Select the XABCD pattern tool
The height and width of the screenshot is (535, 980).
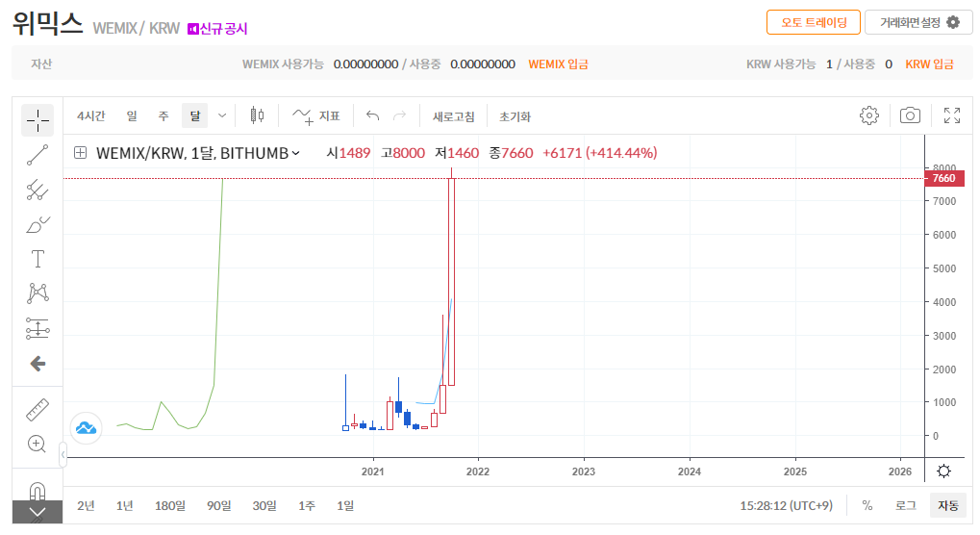point(38,293)
